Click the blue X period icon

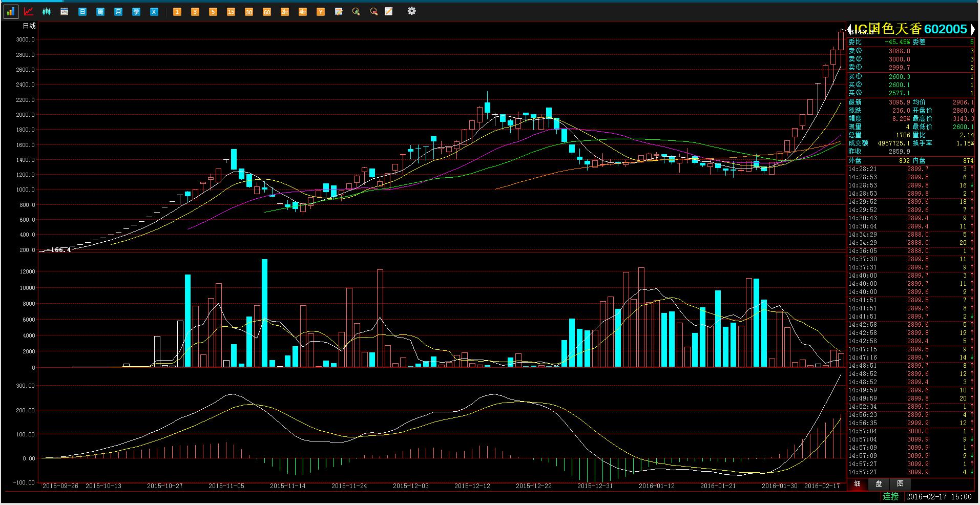point(154,12)
